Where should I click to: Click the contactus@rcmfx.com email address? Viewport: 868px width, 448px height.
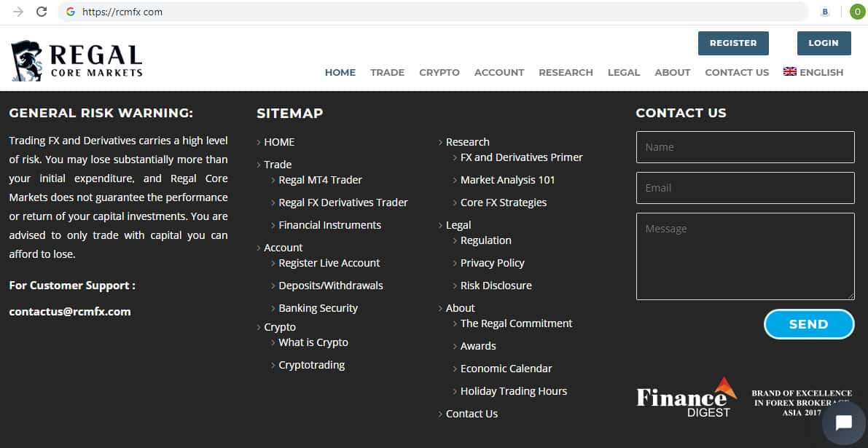[70, 312]
